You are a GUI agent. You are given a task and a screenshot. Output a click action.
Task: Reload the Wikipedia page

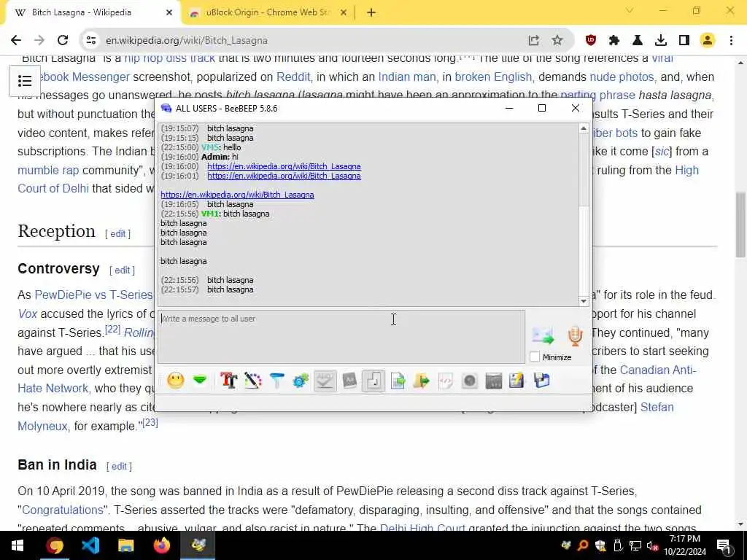(63, 41)
